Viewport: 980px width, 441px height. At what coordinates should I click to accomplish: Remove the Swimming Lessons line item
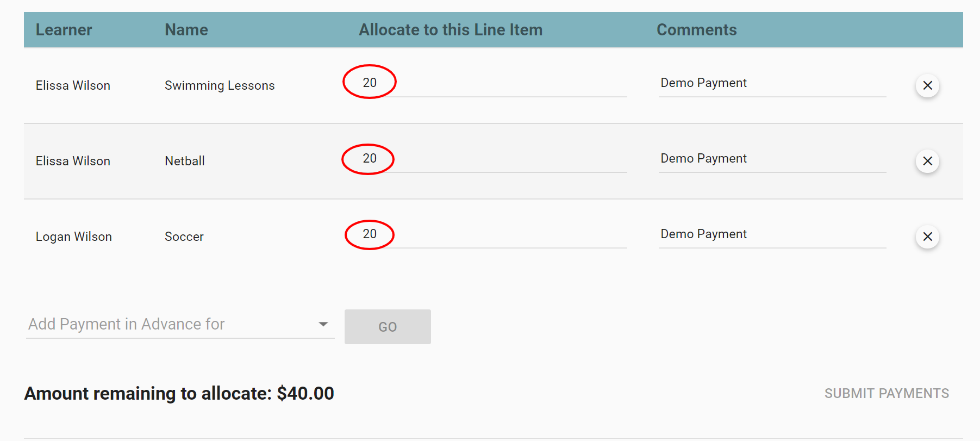[927, 85]
